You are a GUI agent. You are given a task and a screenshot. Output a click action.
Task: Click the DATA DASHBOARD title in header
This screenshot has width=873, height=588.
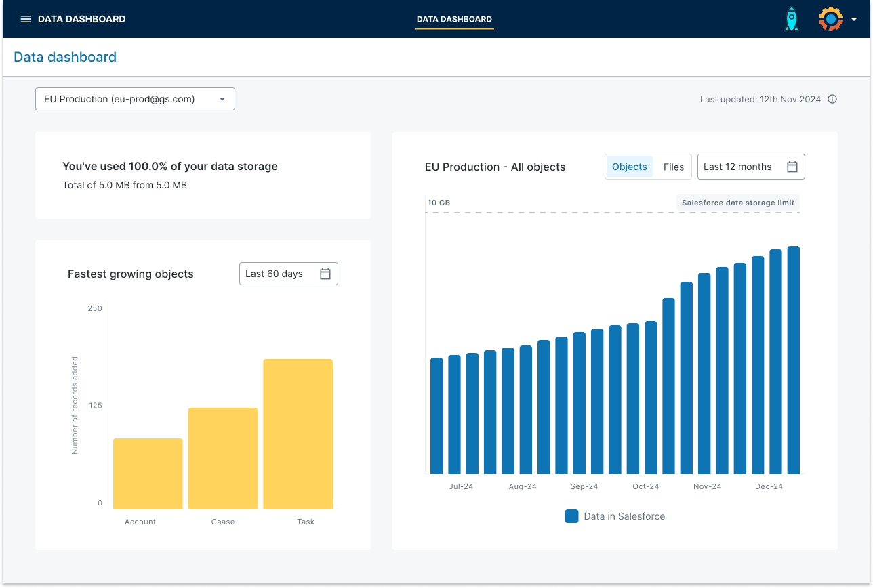pos(81,19)
